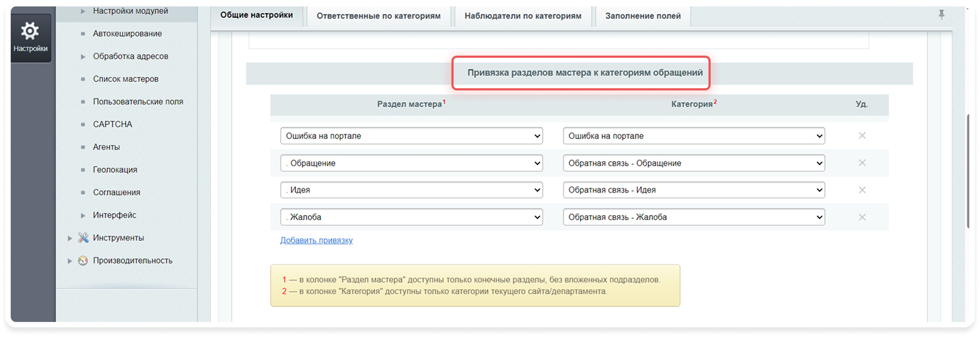The width and height of the screenshot is (980, 337).
Task: Expand the Инструменты section arrow
Action: (x=70, y=238)
